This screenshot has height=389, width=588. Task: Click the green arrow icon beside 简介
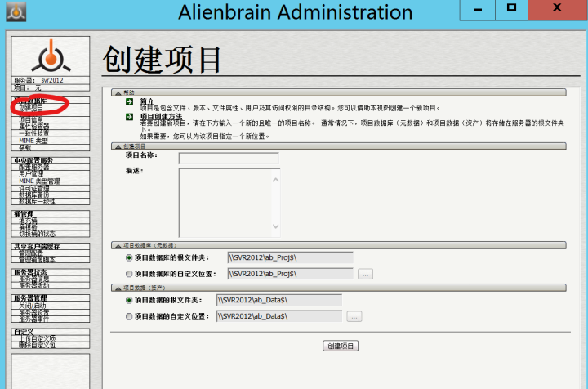(129, 101)
